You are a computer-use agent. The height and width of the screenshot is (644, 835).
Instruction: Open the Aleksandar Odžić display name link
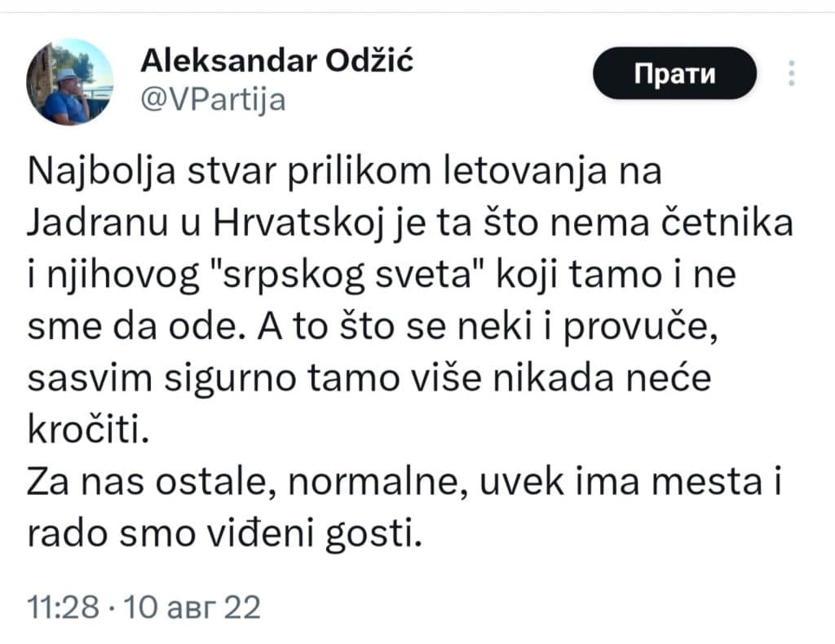pyautogui.click(x=277, y=60)
